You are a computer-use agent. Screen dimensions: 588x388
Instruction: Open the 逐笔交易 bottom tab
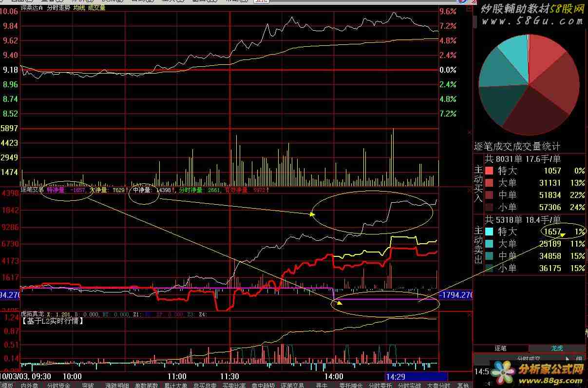(293, 385)
